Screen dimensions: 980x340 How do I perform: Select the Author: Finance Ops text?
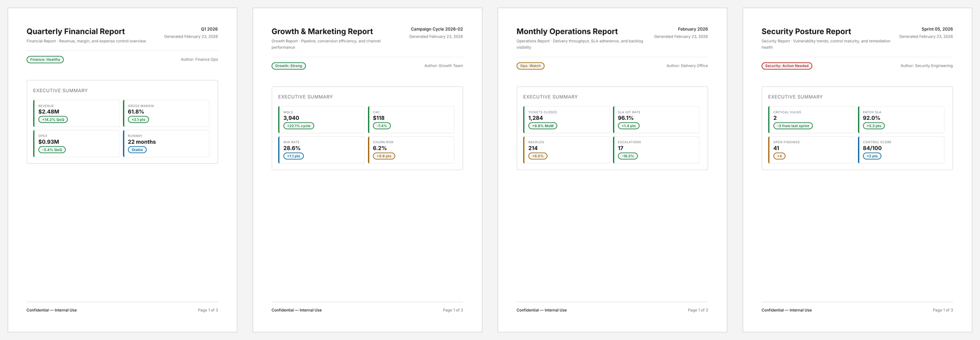coord(199,59)
